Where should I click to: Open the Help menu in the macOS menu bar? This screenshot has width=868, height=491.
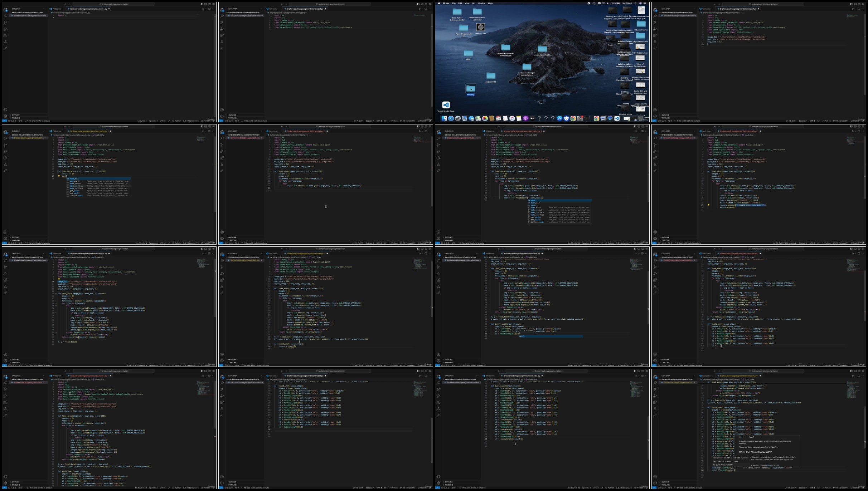[490, 3]
